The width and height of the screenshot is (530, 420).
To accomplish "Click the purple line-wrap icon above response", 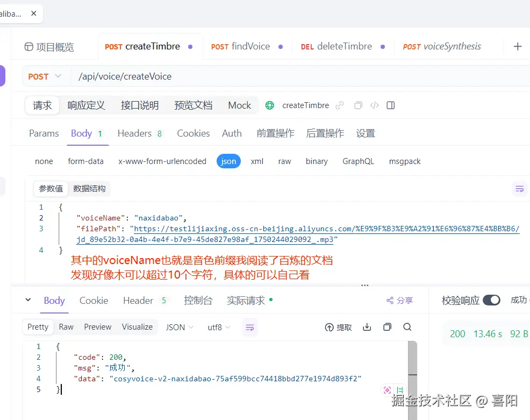I will tap(249, 326).
